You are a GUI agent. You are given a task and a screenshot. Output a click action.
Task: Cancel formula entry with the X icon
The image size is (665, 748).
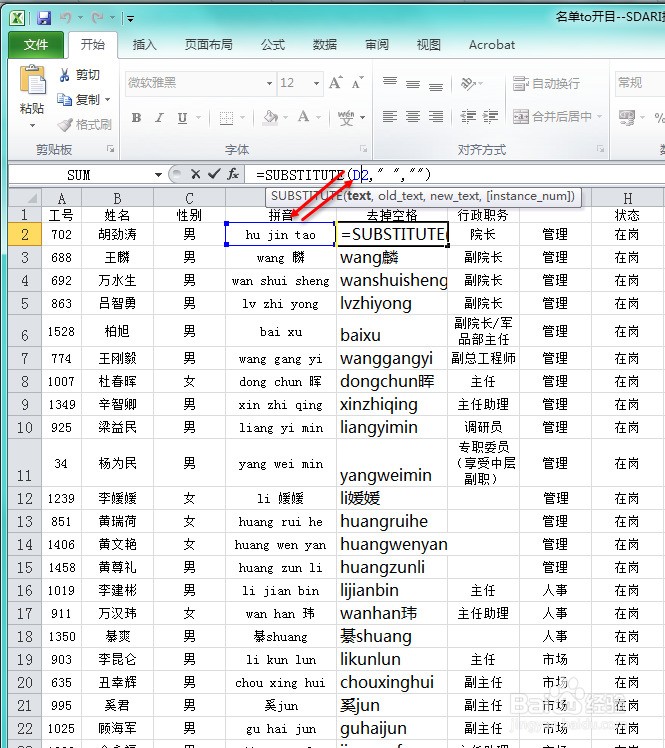[196, 174]
